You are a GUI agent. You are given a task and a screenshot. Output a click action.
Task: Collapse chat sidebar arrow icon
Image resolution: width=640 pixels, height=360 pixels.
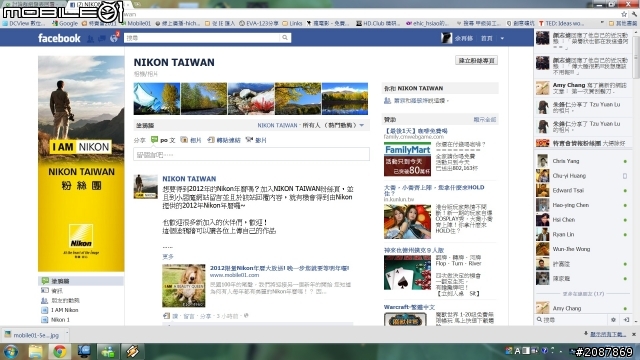pyautogui.click(x=626, y=320)
